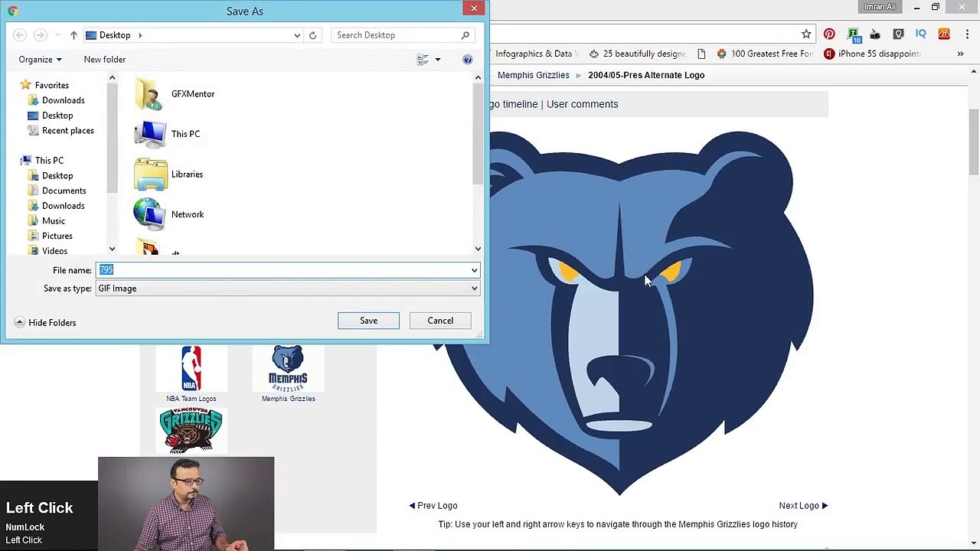Open Videos folder in navigation tree
The width and height of the screenshot is (980, 551).
(x=55, y=251)
